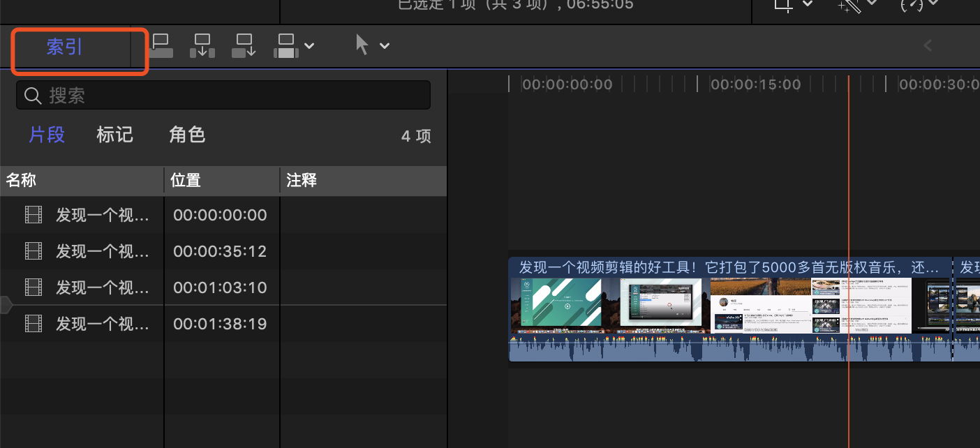Click the timeline history back arrow

pos(928,46)
